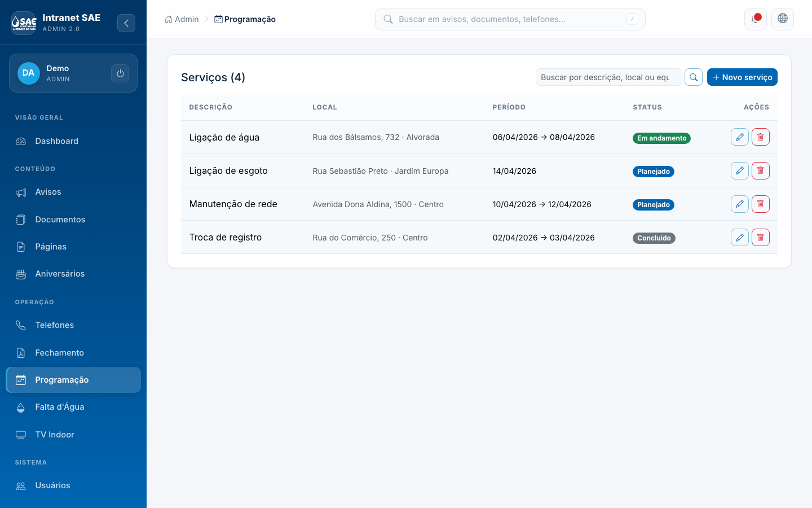Delete the Ligação de esgoto service
Viewport: 812px width, 508px height.
tap(761, 170)
